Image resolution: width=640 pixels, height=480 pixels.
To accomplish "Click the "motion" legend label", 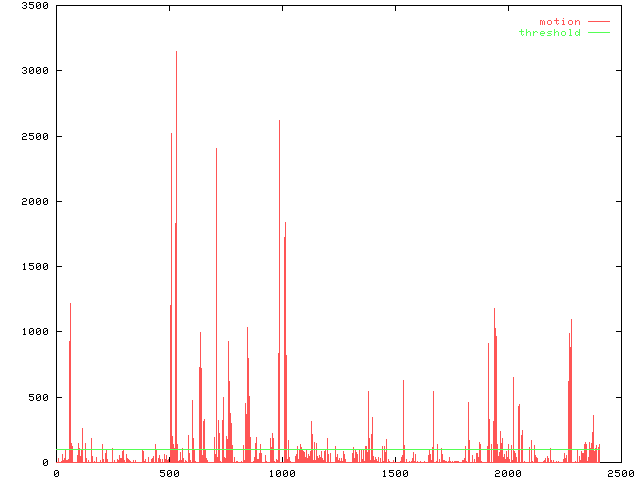I will click(559, 21).
